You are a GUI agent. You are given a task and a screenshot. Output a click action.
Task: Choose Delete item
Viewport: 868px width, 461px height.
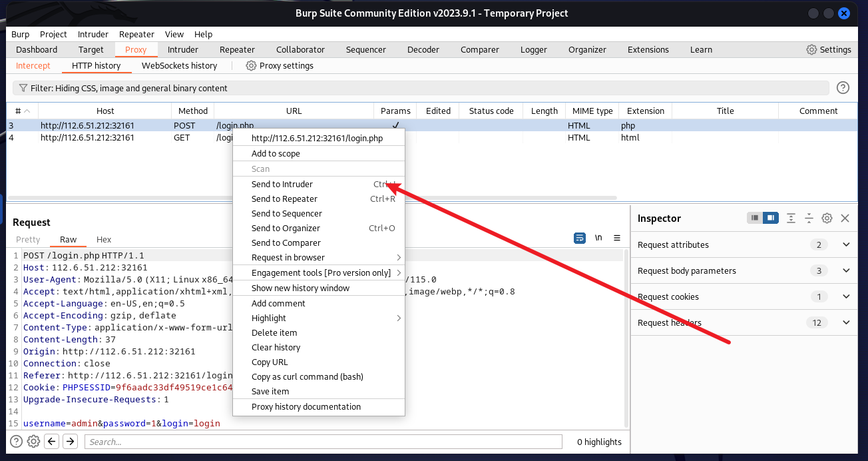coord(319,332)
